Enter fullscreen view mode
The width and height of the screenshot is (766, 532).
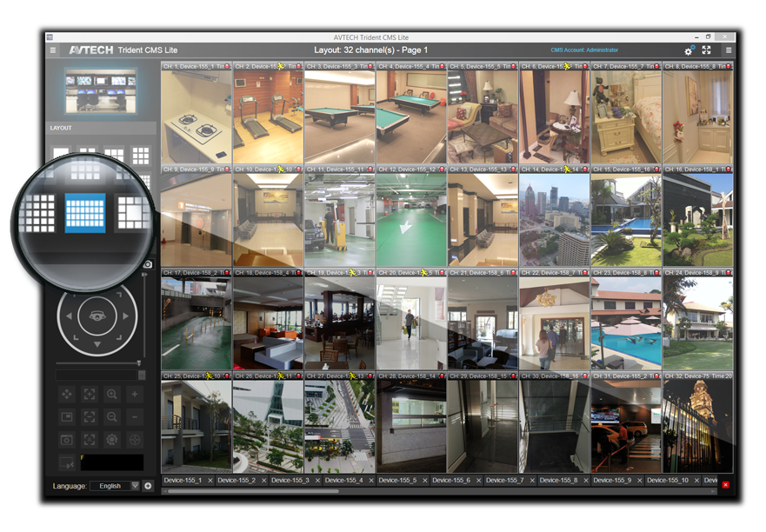point(706,50)
